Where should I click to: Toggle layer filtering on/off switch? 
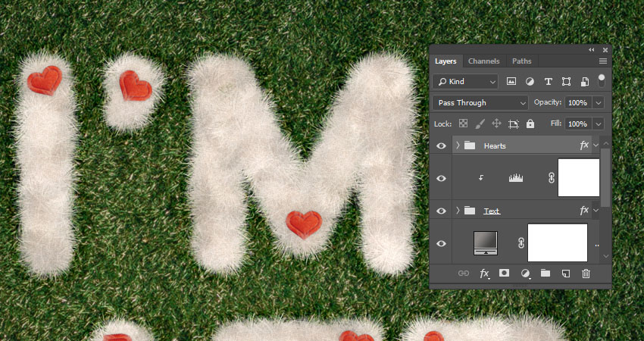[602, 80]
